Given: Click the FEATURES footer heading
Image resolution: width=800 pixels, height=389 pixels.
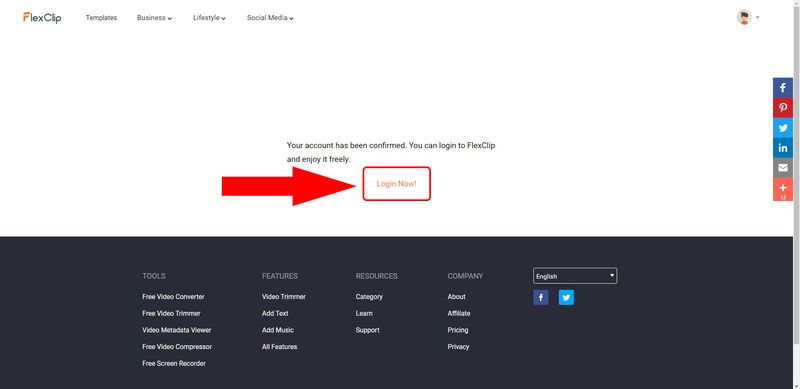Looking at the screenshot, I should (x=280, y=276).
